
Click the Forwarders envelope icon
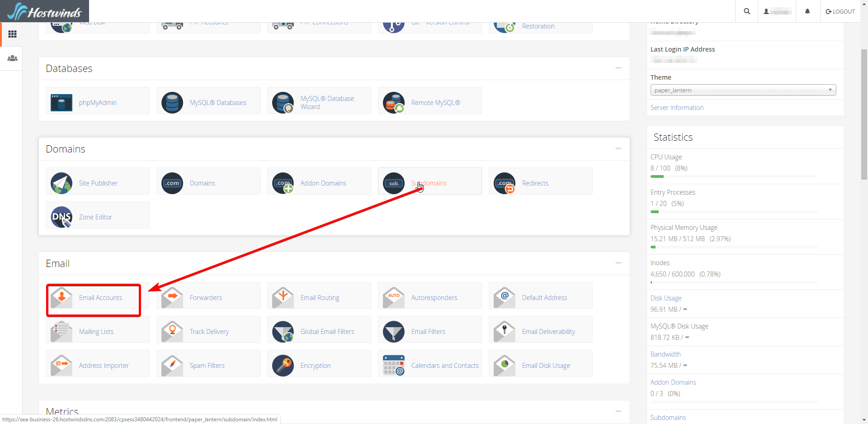(x=172, y=298)
